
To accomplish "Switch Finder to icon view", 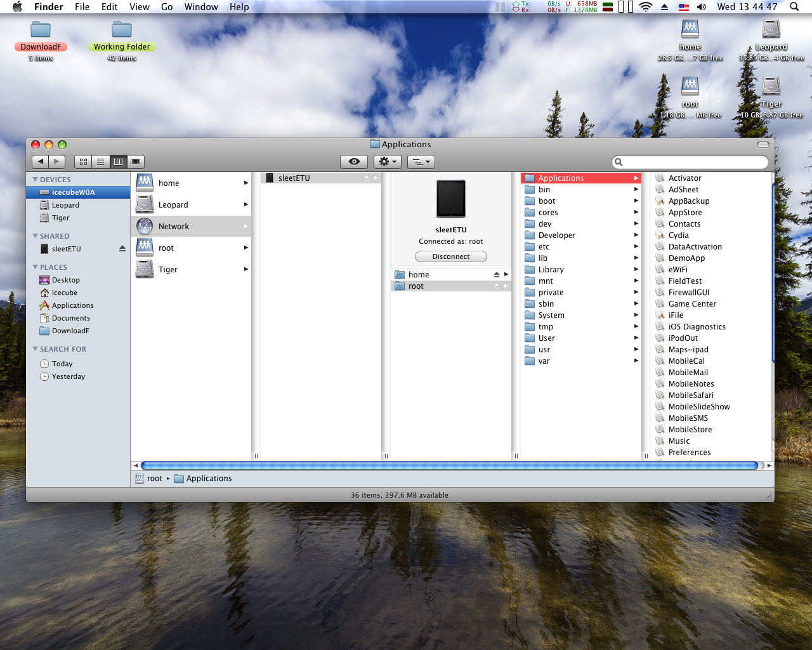I will pyautogui.click(x=83, y=162).
